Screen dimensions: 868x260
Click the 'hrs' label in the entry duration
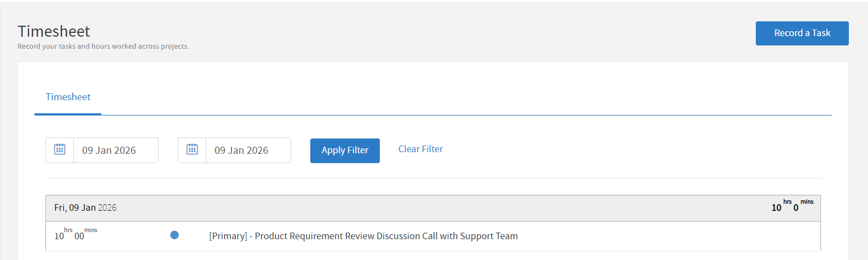[x=68, y=230]
